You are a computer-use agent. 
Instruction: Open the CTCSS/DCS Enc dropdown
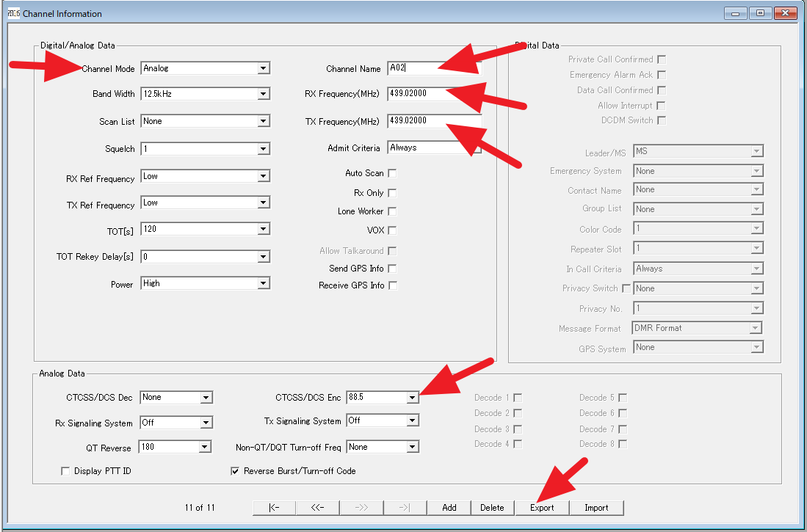412,397
